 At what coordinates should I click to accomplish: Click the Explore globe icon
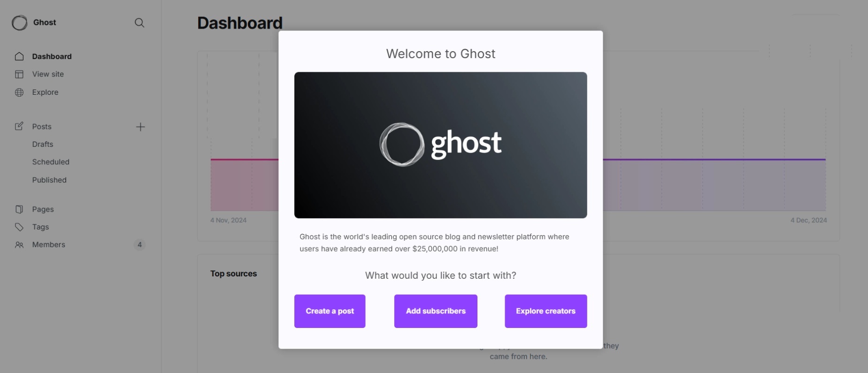coord(19,92)
